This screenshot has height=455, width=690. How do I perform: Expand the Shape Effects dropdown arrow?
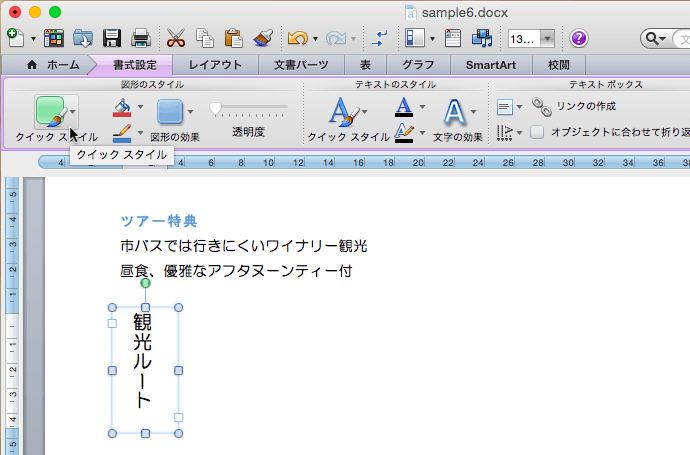point(190,112)
